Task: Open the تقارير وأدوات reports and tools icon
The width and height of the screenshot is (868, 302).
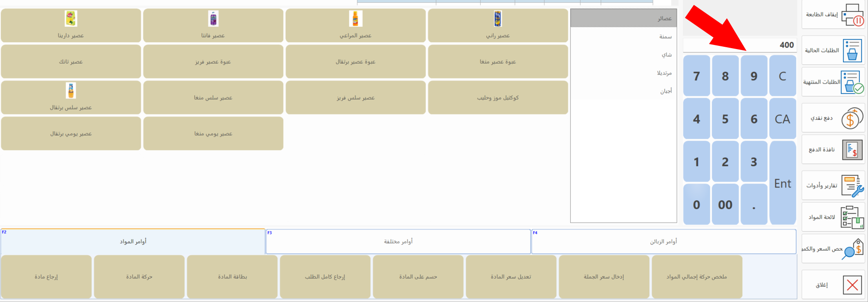Action: tap(852, 186)
